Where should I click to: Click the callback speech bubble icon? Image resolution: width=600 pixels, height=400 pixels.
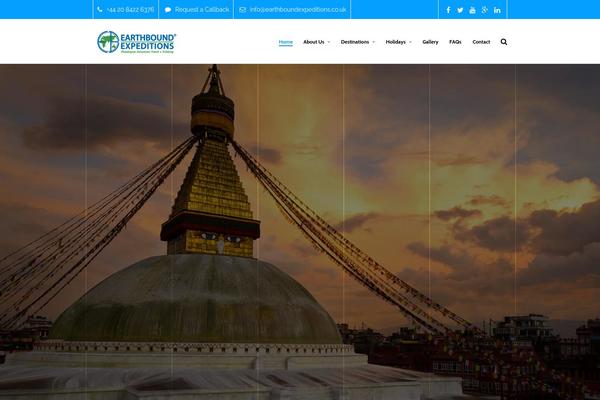tap(168, 10)
